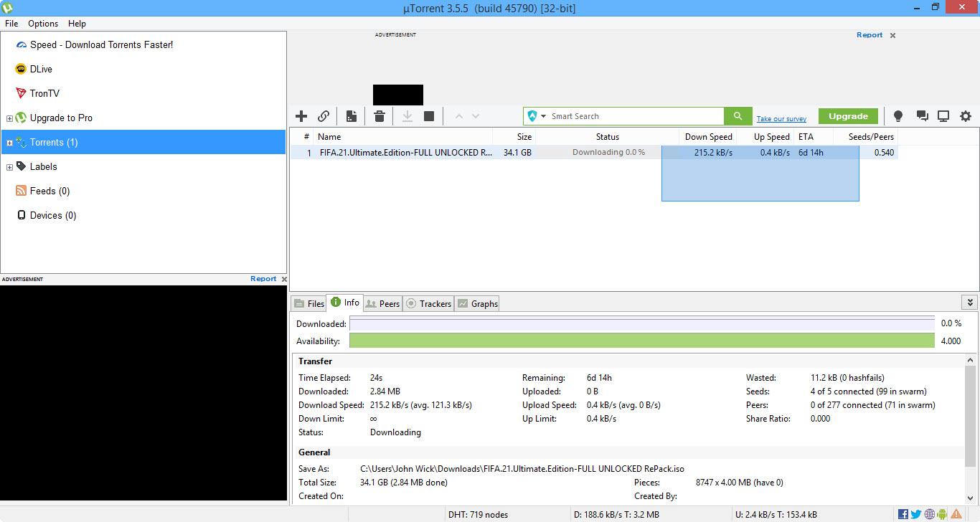
Task: Click the Twitter icon in status bar
Action: click(916, 514)
